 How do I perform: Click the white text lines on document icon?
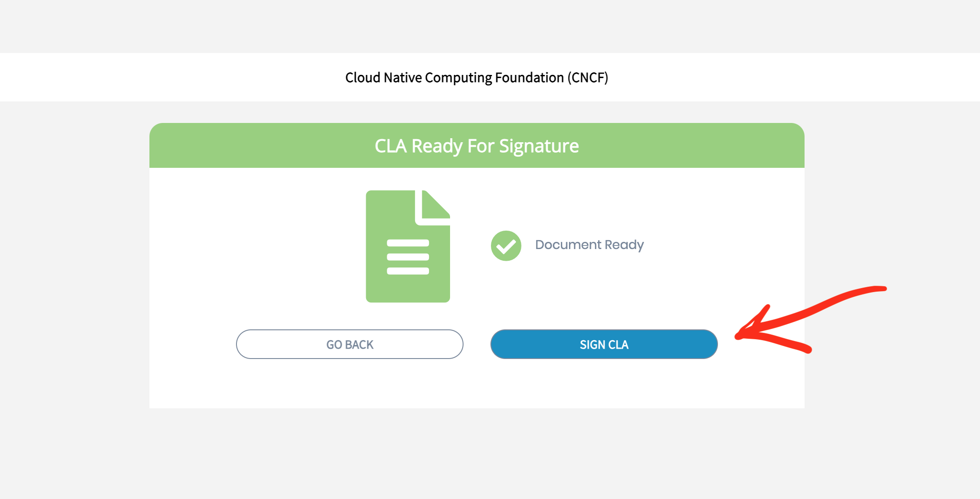point(407,257)
